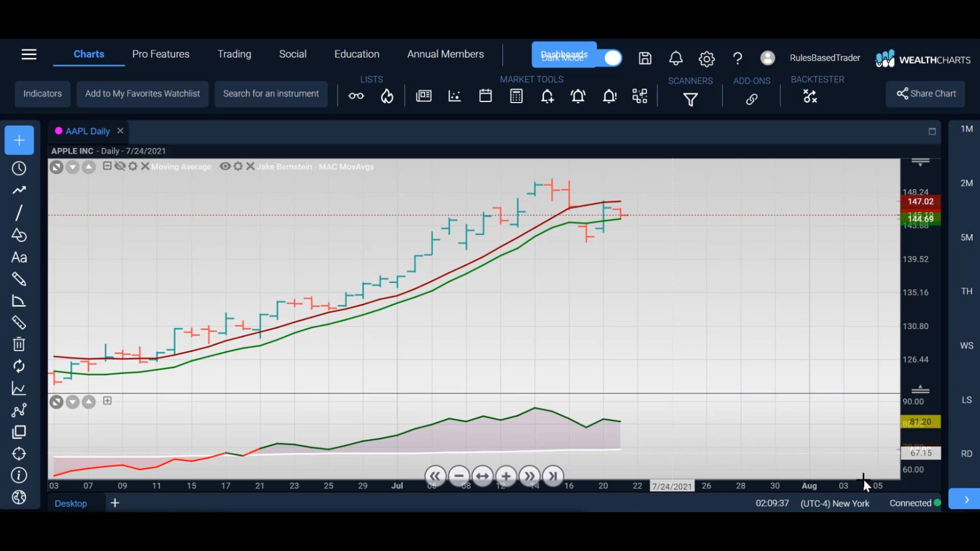Open the heatmap grid market tool
980x551 pixels.
click(x=640, y=96)
